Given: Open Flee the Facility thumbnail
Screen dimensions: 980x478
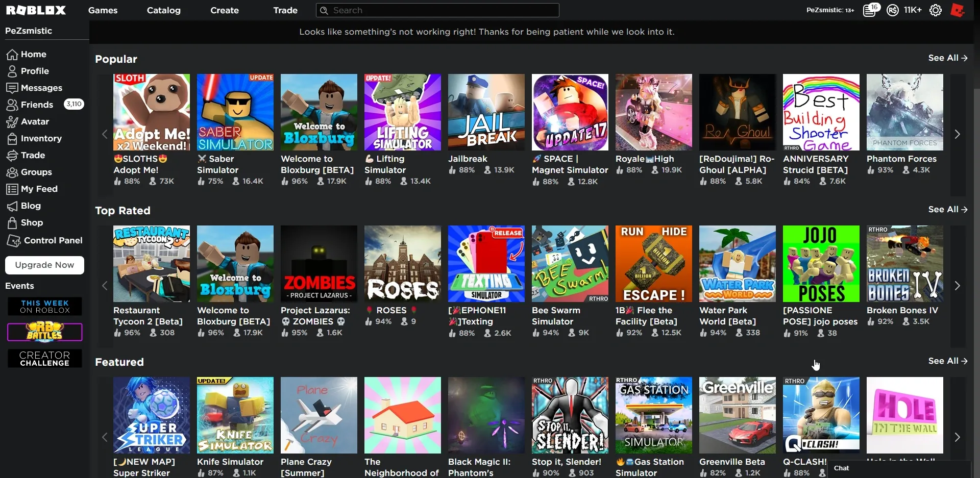Looking at the screenshot, I should [x=654, y=264].
